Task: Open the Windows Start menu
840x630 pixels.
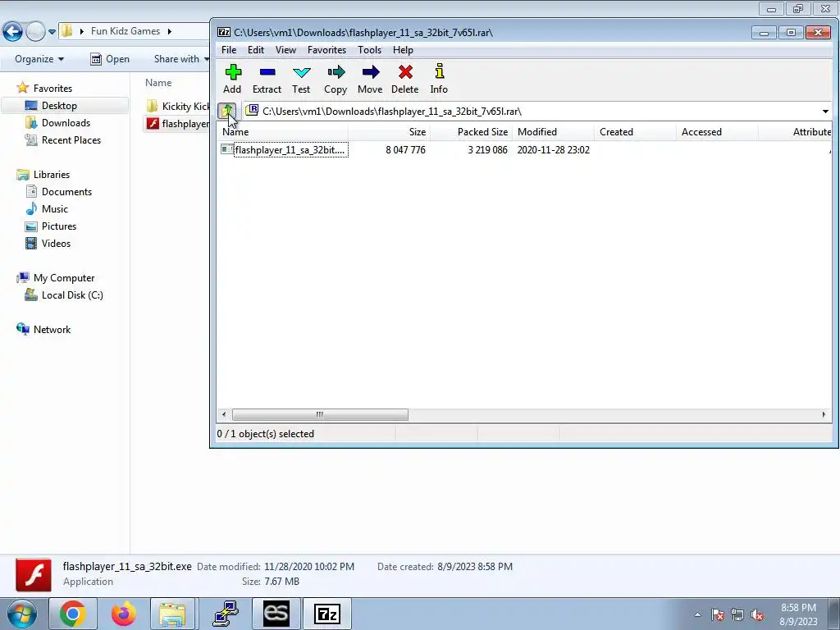Action: 22,614
